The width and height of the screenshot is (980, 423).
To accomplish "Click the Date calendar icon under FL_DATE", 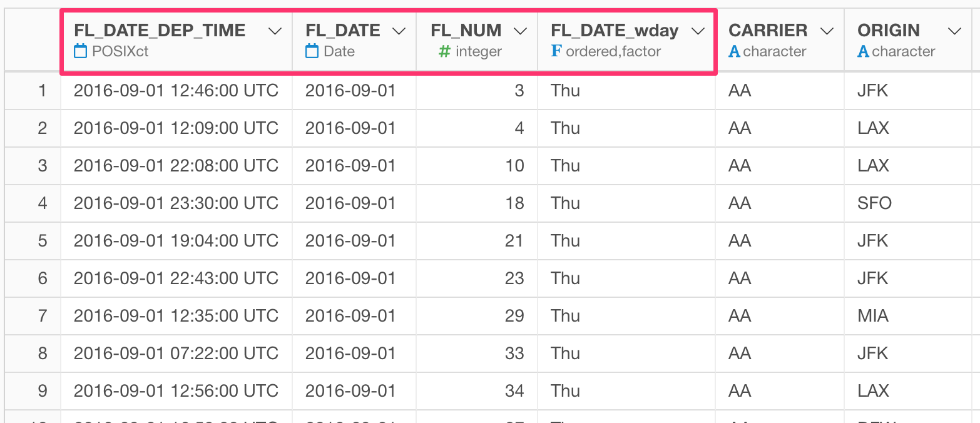I will click(312, 51).
